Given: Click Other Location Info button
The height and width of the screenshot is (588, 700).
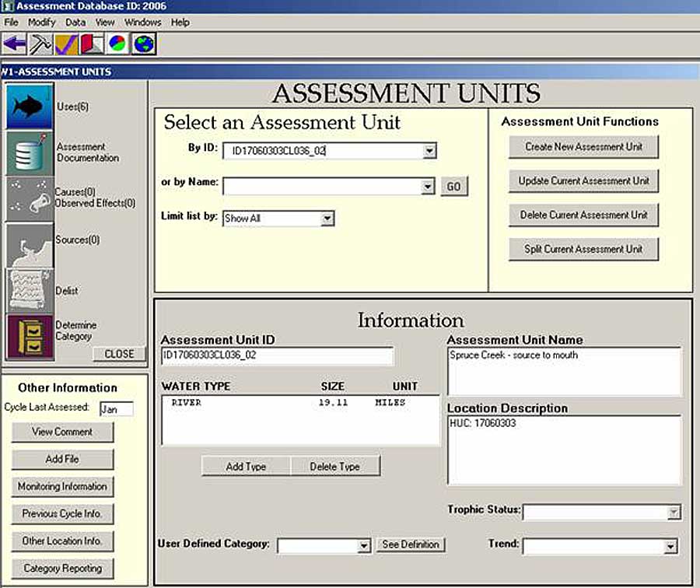Looking at the screenshot, I should pyautogui.click(x=62, y=541).
